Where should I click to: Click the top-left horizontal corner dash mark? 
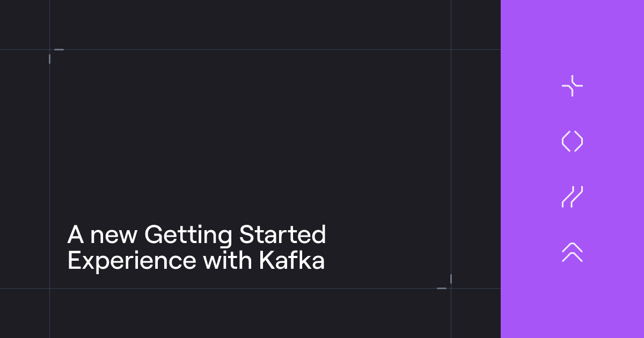tap(59, 50)
